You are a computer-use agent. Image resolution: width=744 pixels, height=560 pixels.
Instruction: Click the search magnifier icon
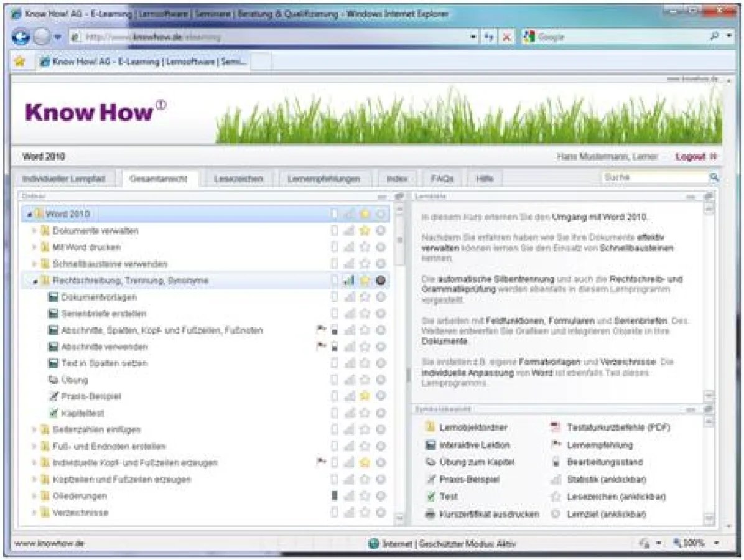[x=714, y=178]
